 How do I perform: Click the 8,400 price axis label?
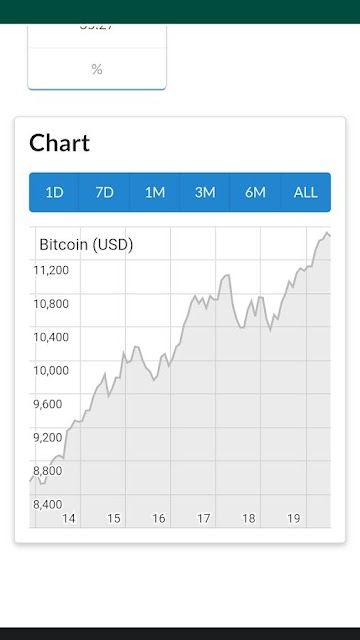[48, 504]
